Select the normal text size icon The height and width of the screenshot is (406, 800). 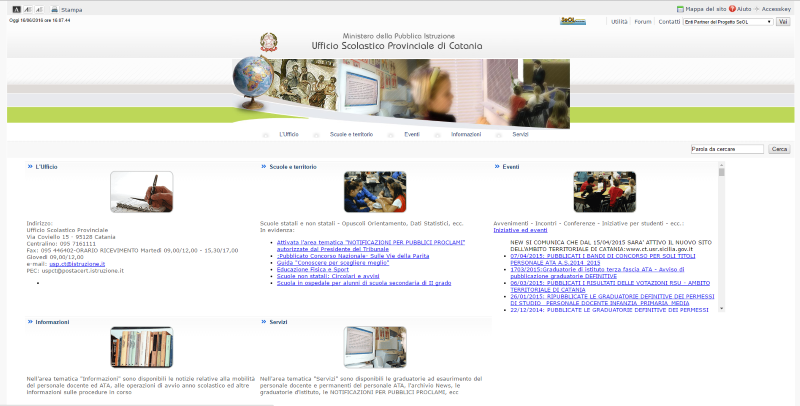[x=16, y=9]
